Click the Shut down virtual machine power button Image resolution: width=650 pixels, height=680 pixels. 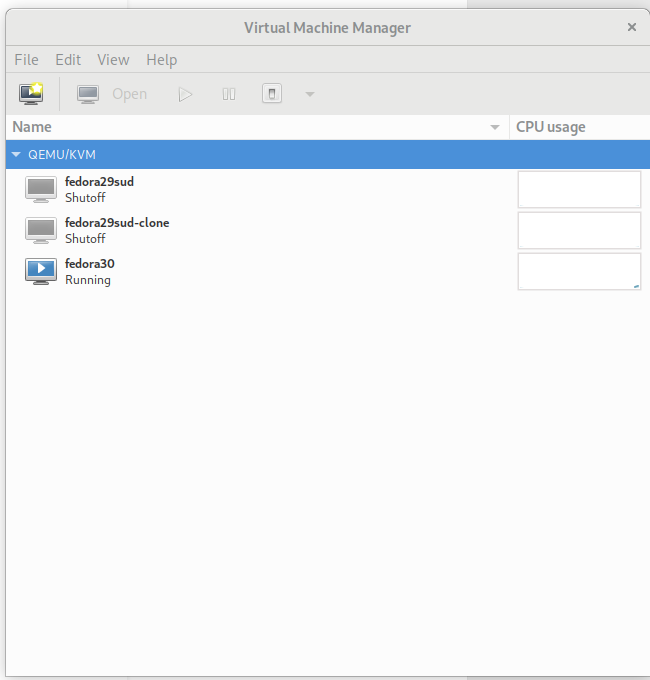coord(272,94)
